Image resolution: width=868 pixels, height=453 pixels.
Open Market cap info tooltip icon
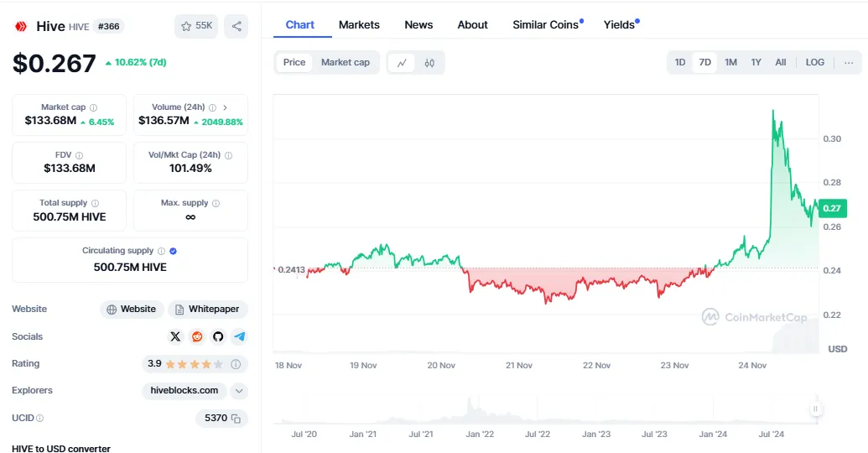click(x=94, y=107)
